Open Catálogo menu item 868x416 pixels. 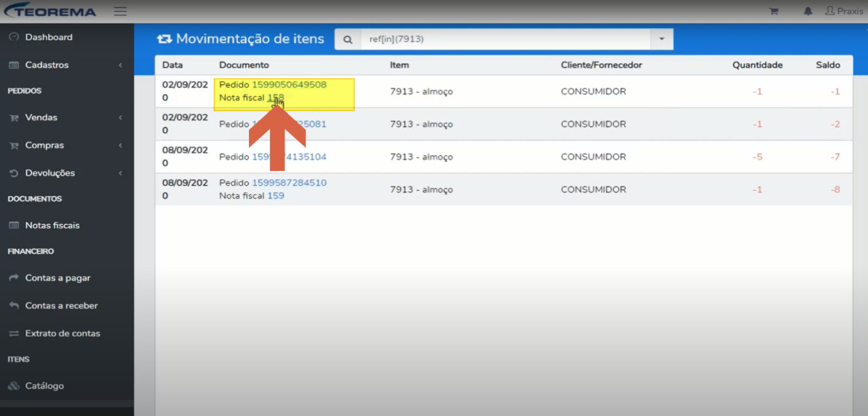click(x=44, y=387)
